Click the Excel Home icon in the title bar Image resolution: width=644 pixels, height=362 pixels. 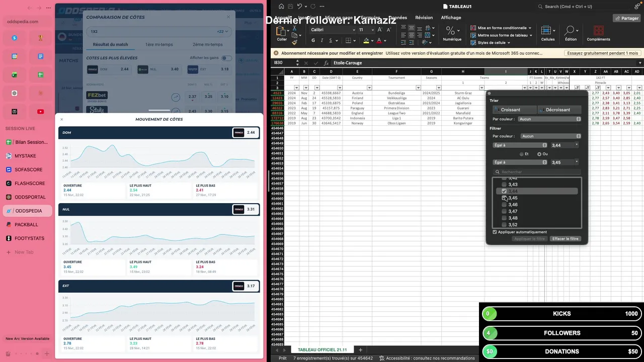click(x=281, y=7)
